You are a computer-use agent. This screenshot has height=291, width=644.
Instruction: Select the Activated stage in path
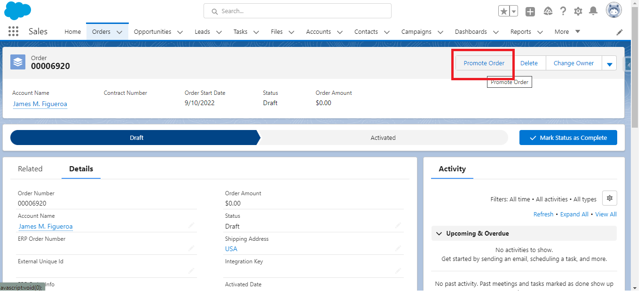click(383, 138)
